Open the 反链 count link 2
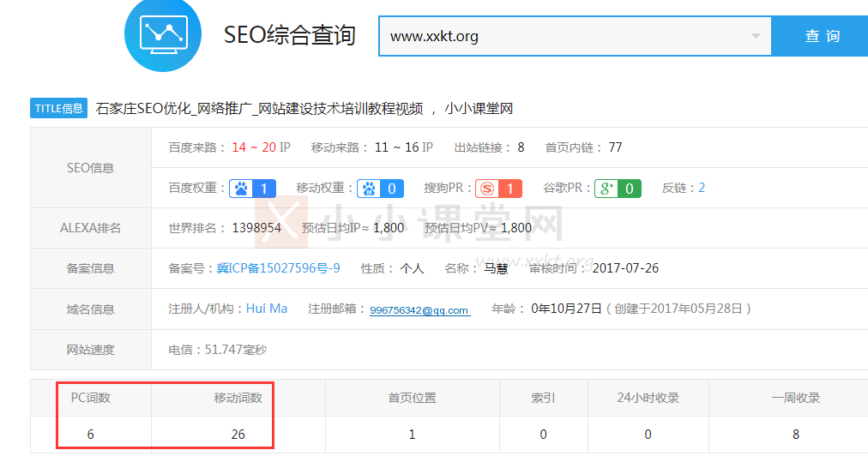Screen dimensions: 868x456 [x=702, y=189]
